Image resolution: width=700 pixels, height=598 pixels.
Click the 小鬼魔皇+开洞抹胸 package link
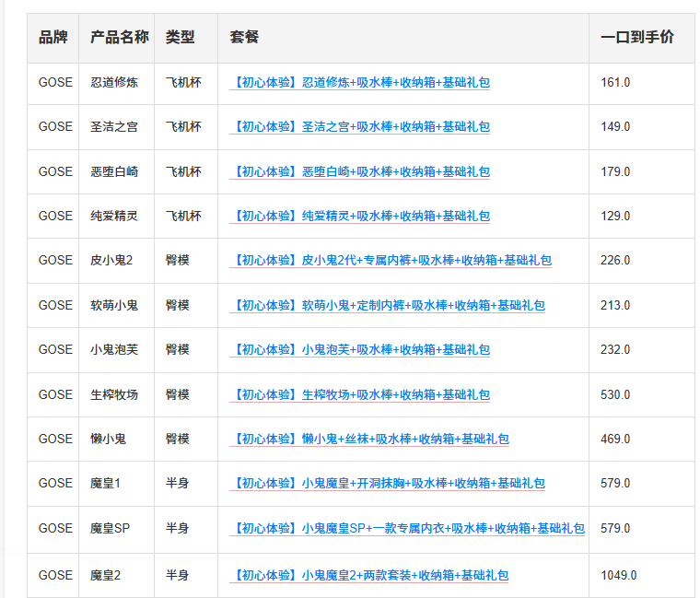pos(387,483)
